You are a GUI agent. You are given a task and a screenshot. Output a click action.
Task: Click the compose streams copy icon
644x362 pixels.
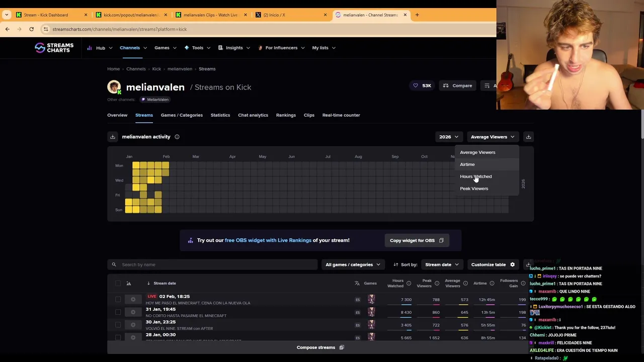342,347
